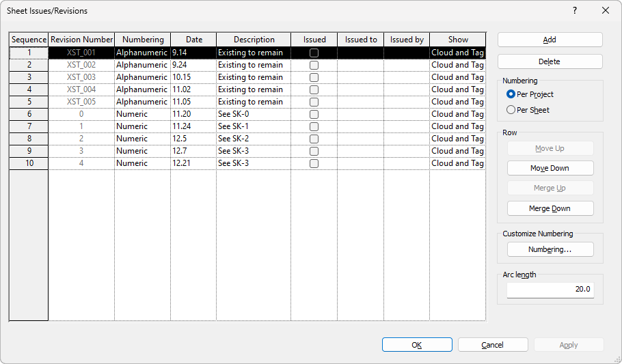
Task: Open Customize Numbering settings
Action: tap(550, 249)
